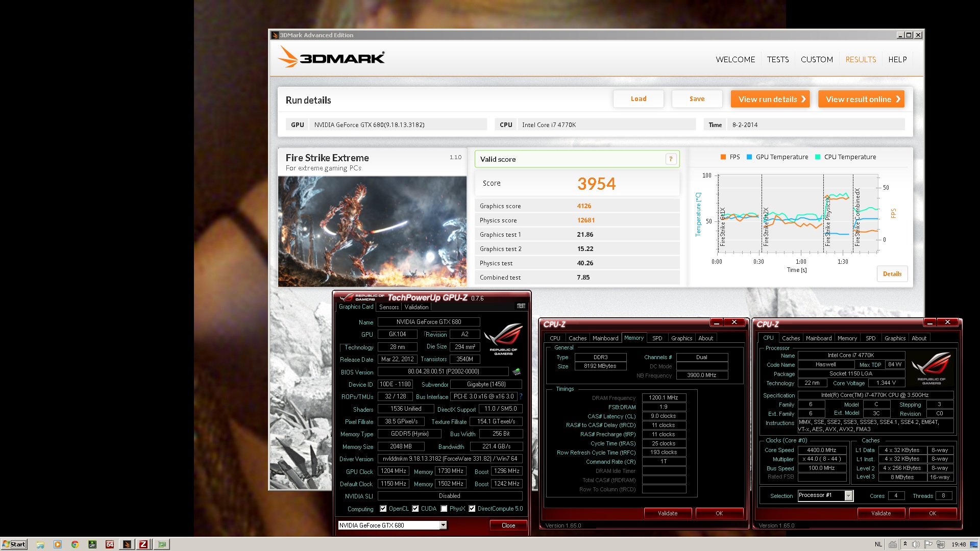This screenshot has width=980, height=551.
Task: Click blue GPU Temperature legend swatch
Action: 749,157
